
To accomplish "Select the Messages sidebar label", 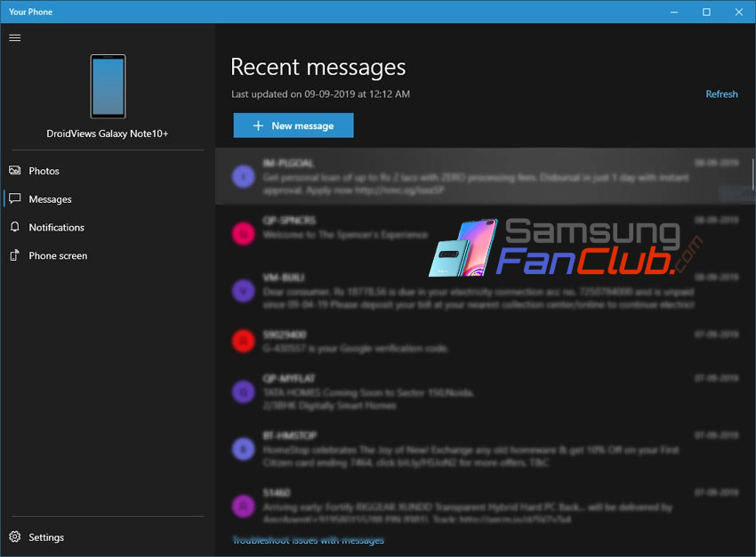I will click(50, 199).
